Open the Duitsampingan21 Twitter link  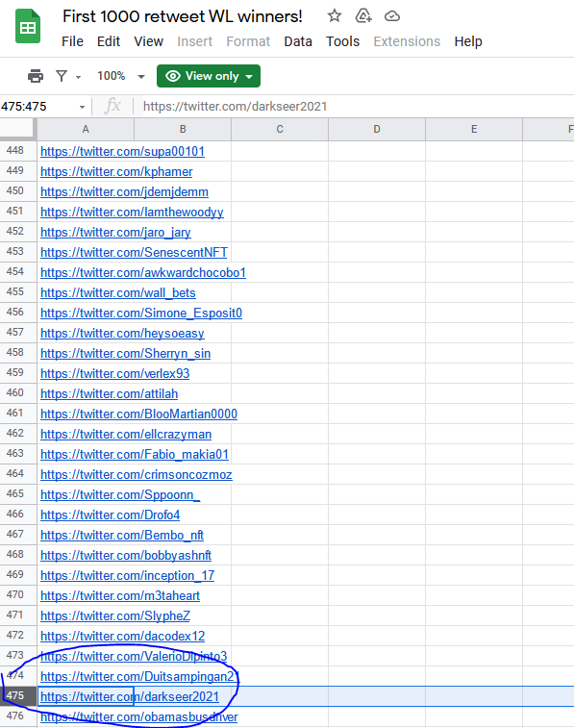139,676
